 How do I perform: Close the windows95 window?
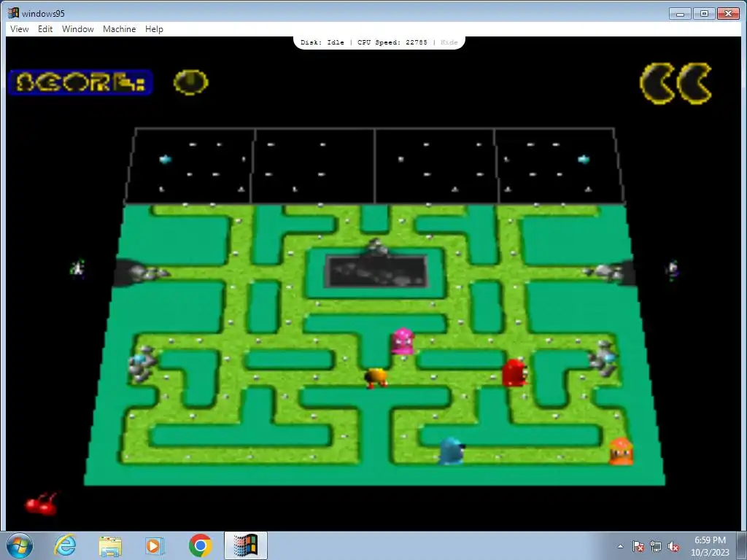(x=728, y=13)
